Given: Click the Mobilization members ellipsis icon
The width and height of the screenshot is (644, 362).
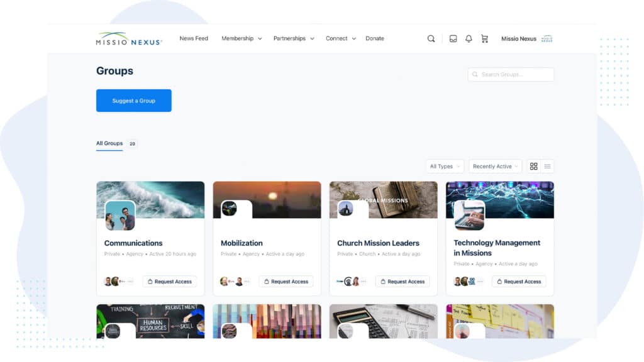Looking at the screenshot, I should (248, 282).
